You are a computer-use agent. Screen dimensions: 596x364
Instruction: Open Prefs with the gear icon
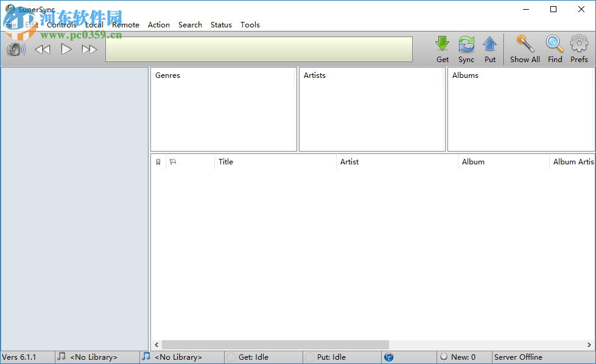[579, 43]
